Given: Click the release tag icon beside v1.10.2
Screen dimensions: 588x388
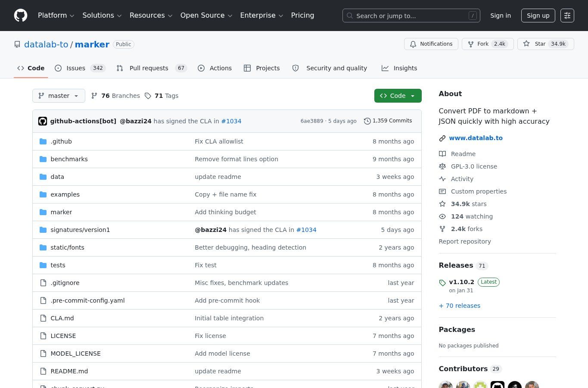Looking at the screenshot, I should tap(442, 283).
